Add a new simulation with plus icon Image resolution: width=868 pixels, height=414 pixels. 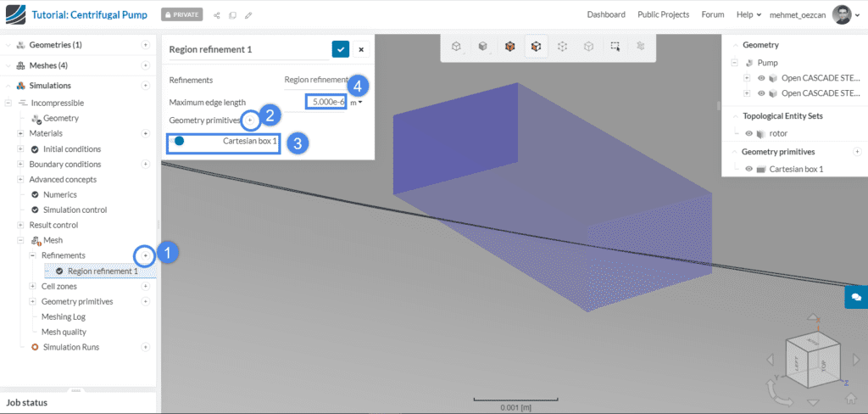[x=146, y=86]
